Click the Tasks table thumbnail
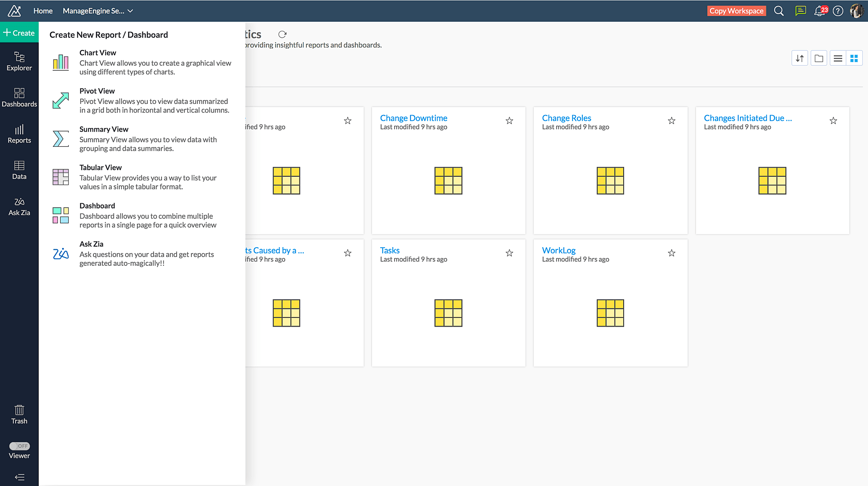Image resolution: width=868 pixels, height=486 pixels. click(x=448, y=313)
